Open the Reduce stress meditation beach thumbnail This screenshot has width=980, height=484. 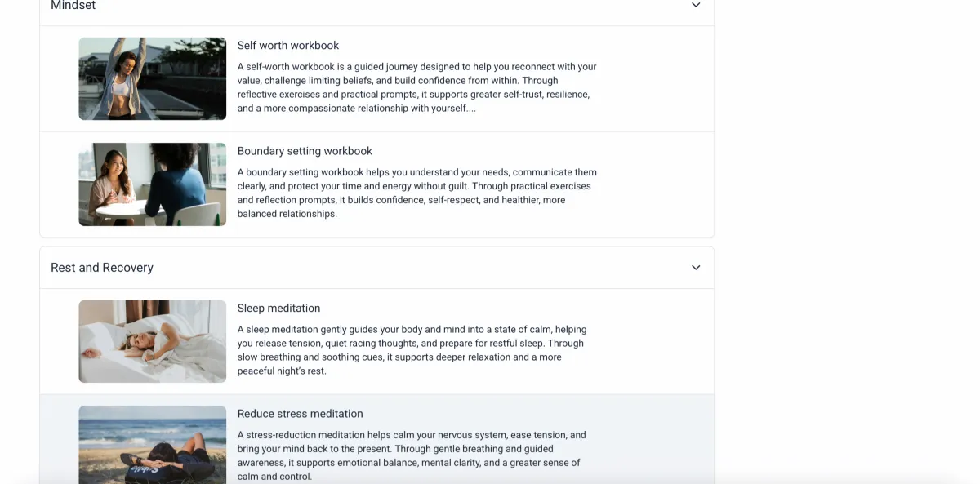153,445
